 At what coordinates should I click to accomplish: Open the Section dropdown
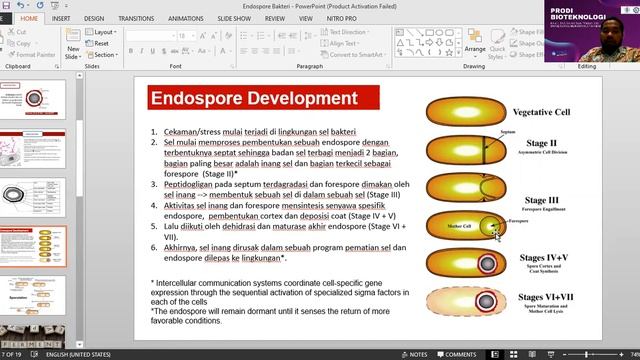point(102,54)
